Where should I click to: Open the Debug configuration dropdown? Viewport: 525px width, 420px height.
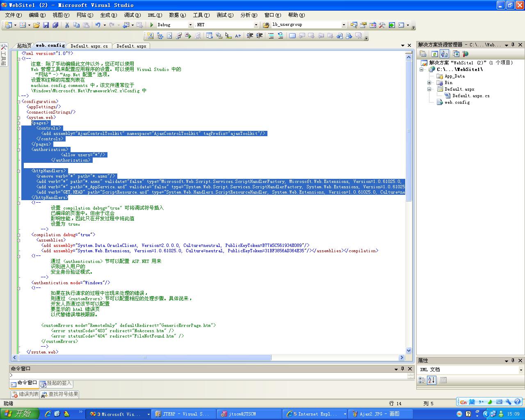(x=190, y=25)
